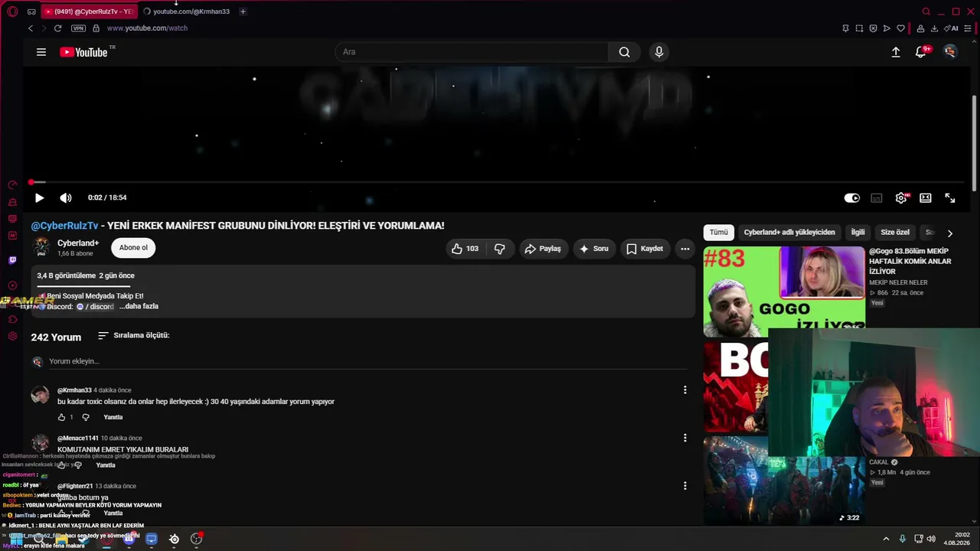Select the Cyberland+ adlı yükleyiciden chip

[x=789, y=232]
